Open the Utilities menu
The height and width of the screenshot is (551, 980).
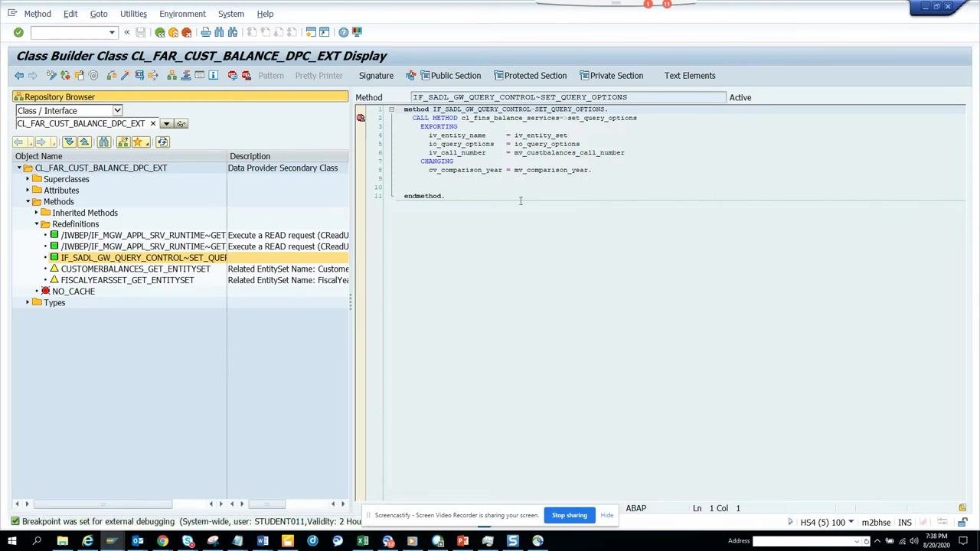133,14
